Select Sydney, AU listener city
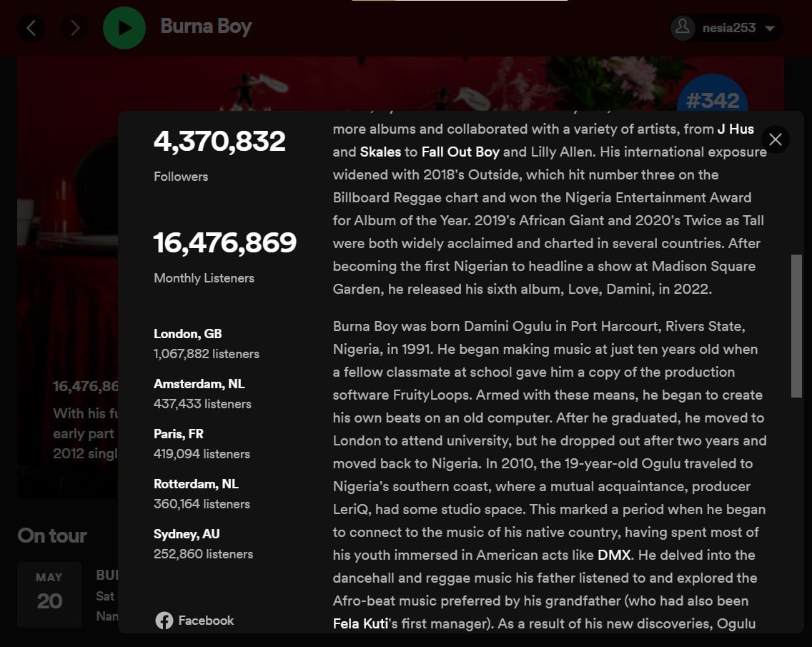 [x=187, y=534]
